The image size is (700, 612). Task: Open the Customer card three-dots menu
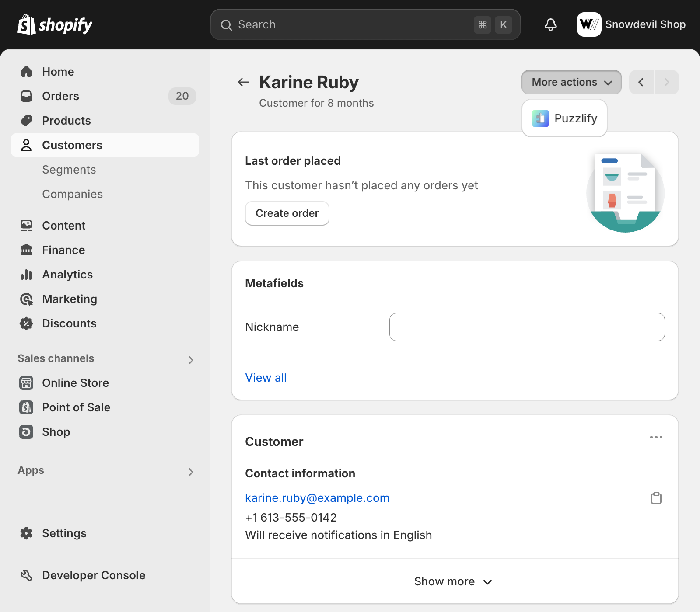(x=656, y=437)
